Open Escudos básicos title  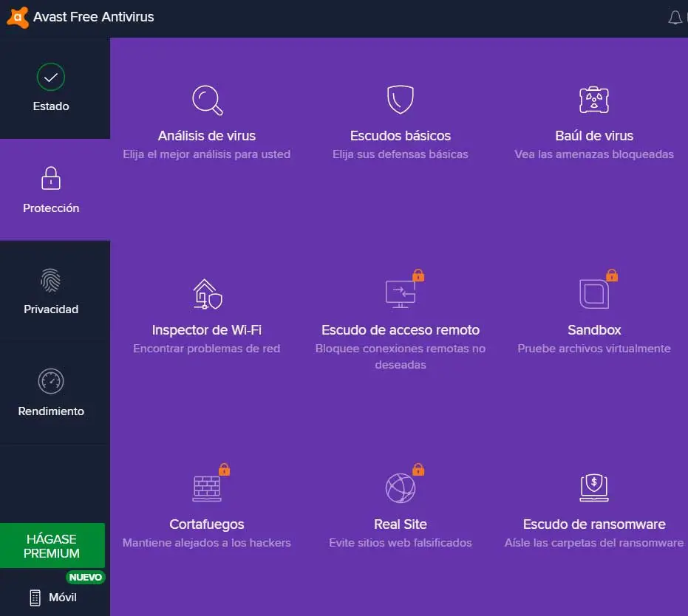[401, 135]
